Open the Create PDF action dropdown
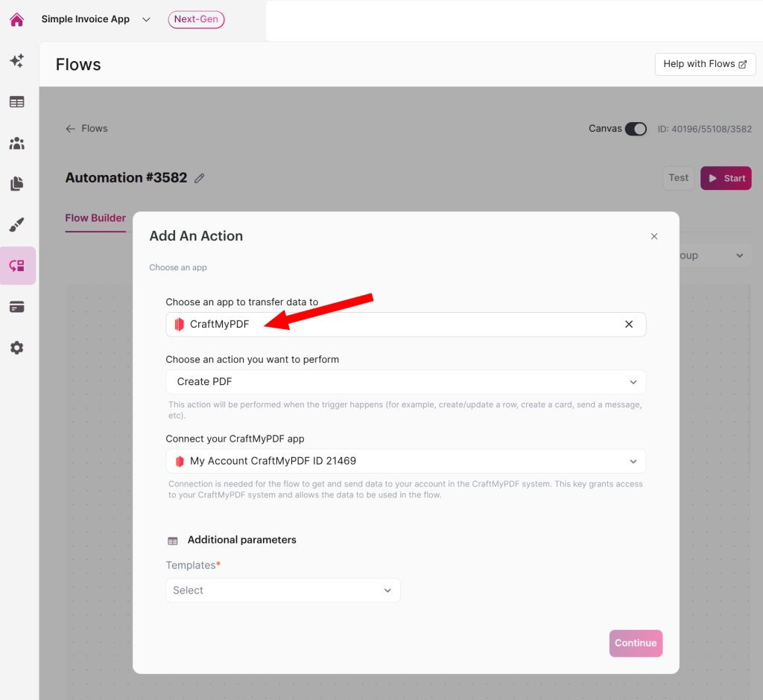 [x=406, y=382]
